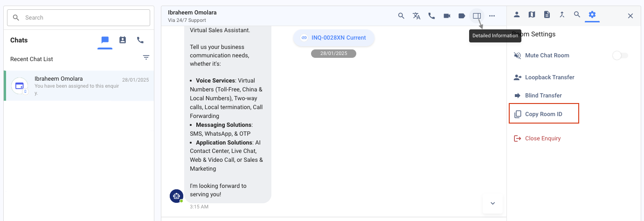Open the settings gear tab
The height and width of the screenshot is (221, 644).
coord(592,14)
